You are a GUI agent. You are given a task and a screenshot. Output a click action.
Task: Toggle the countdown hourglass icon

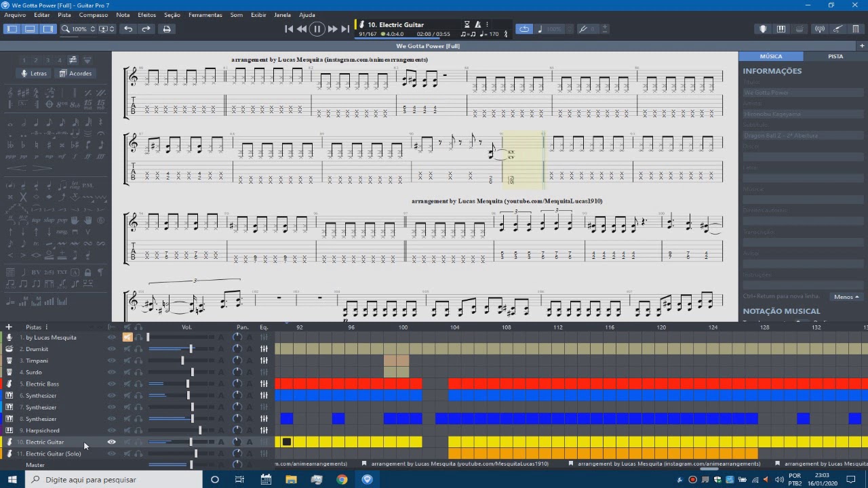point(467,24)
